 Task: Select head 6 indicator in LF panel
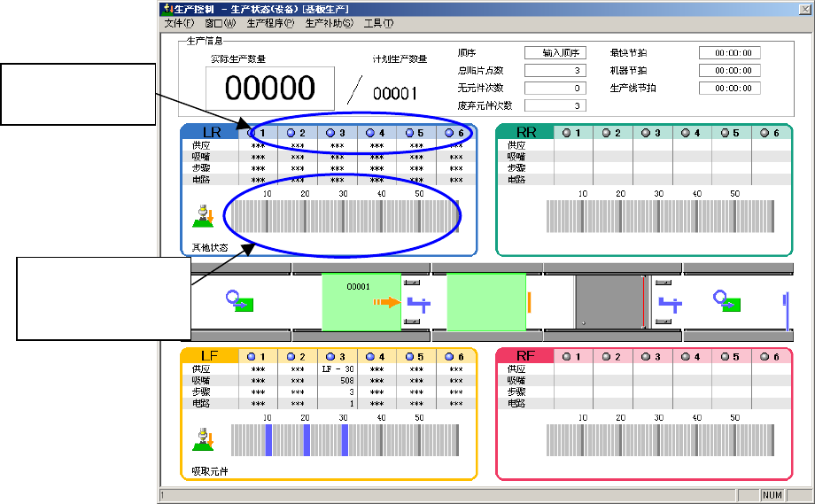449,356
